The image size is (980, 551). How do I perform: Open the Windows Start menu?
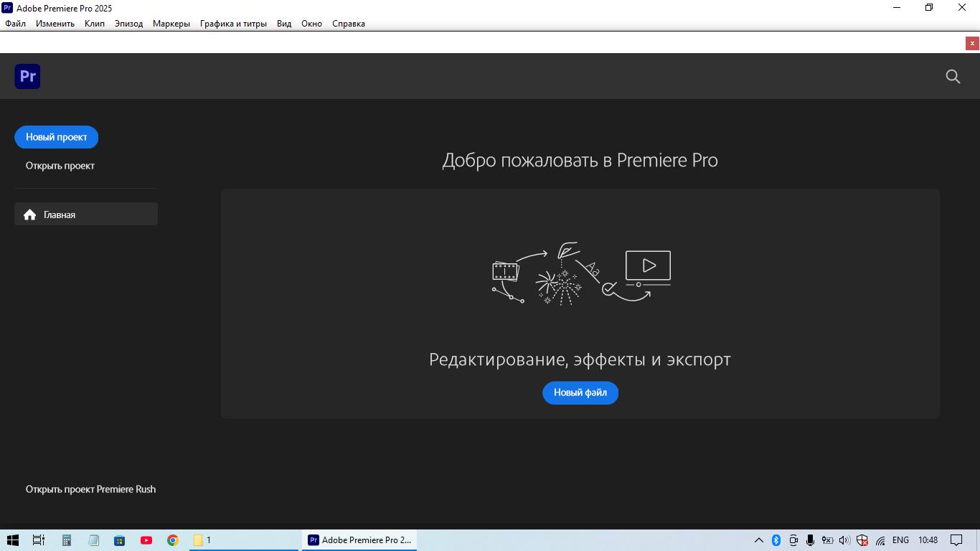coord(12,540)
